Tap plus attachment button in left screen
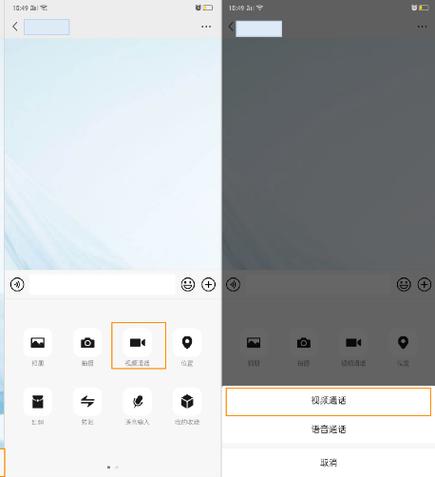This screenshot has height=477, width=435. point(208,285)
